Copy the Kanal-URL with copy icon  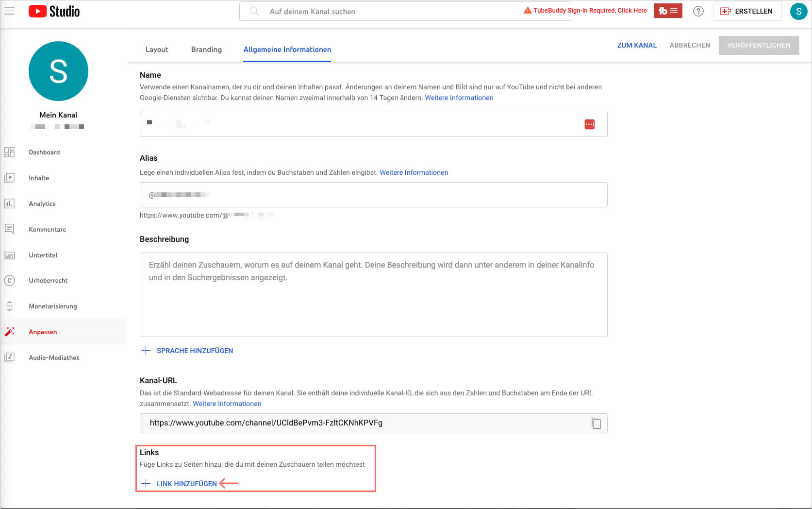(596, 423)
